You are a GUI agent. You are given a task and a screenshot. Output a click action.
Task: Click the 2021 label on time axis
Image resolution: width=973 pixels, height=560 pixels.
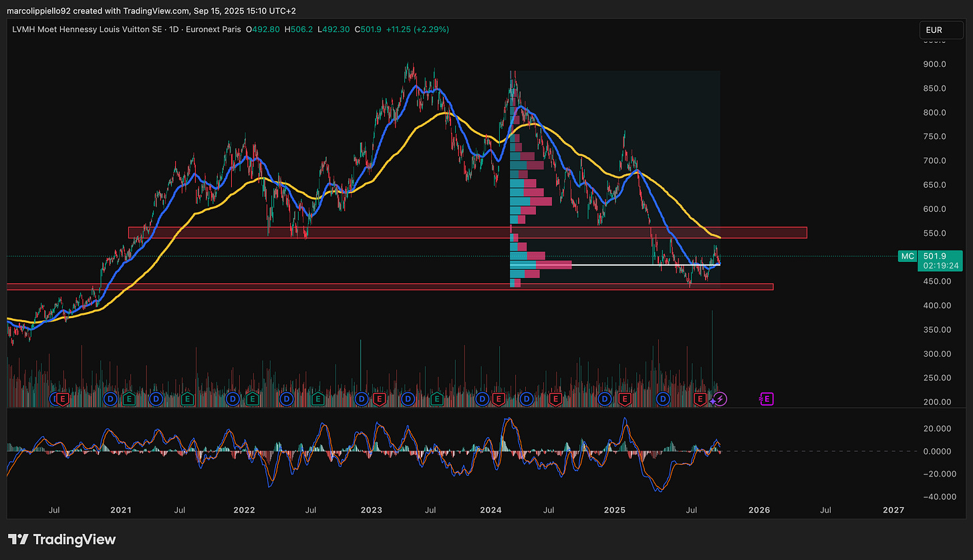(120, 510)
